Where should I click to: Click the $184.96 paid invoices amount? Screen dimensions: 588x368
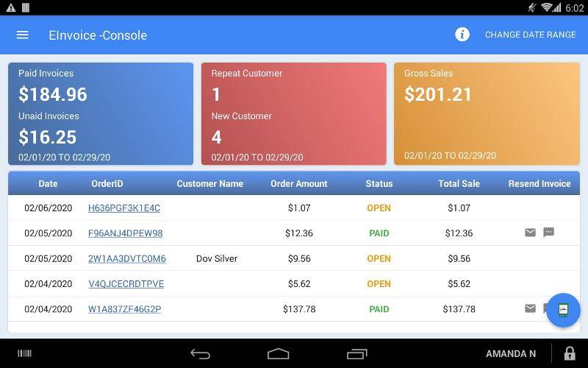pos(53,94)
